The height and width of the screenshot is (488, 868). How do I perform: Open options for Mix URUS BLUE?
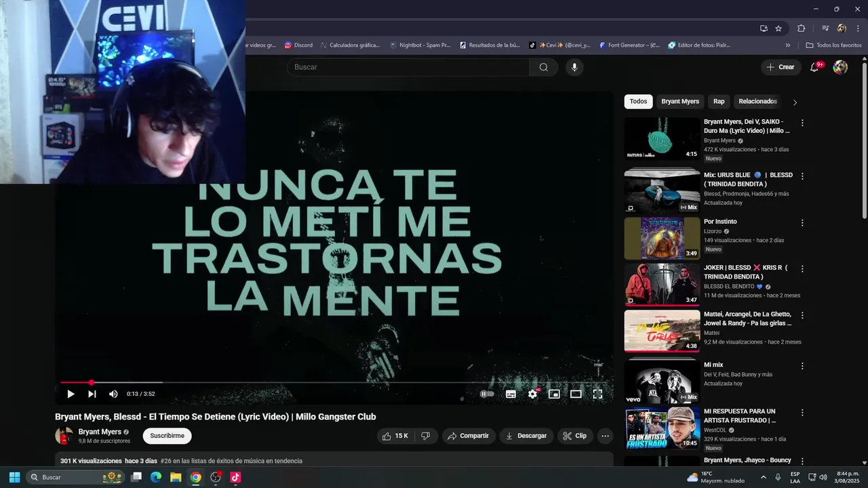point(802,176)
